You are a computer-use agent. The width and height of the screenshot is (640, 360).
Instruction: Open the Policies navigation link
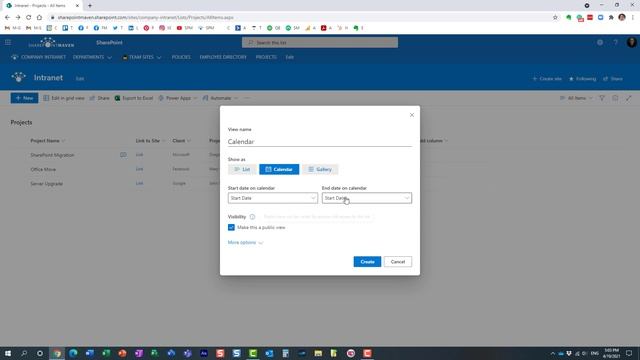(181, 57)
